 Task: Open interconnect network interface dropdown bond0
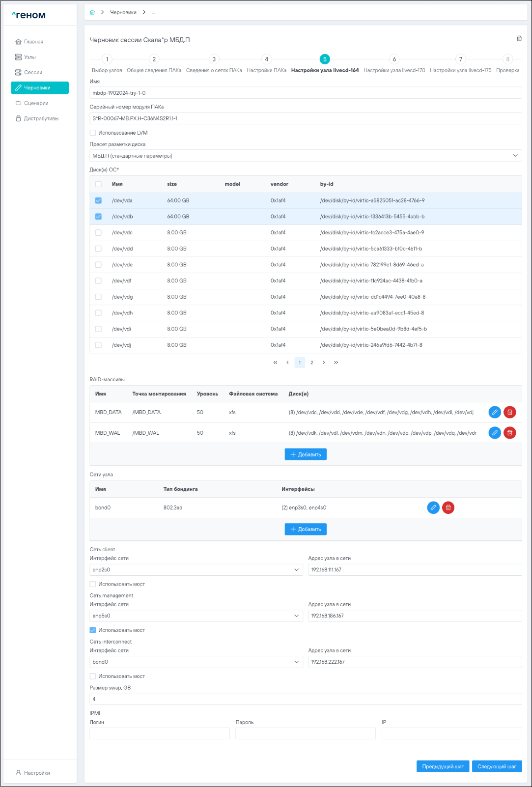pyautogui.click(x=196, y=662)
